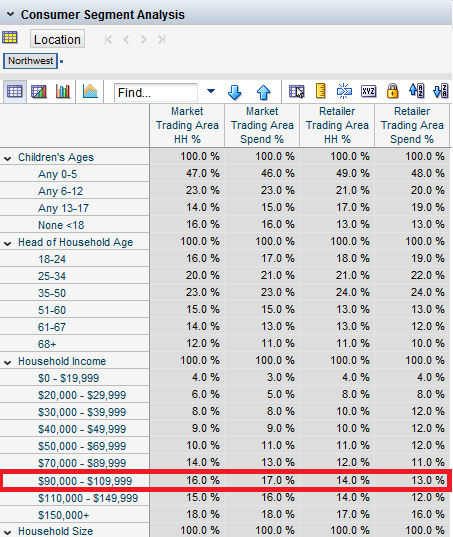
Task: Collapse the Children's Ages group
Action: point(8,158)
